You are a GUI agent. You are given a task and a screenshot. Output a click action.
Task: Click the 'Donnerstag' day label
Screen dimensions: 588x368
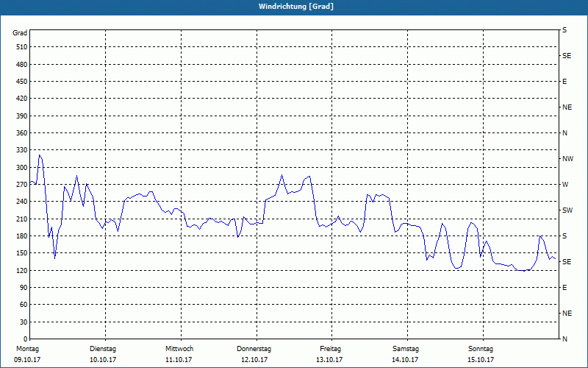254,349
